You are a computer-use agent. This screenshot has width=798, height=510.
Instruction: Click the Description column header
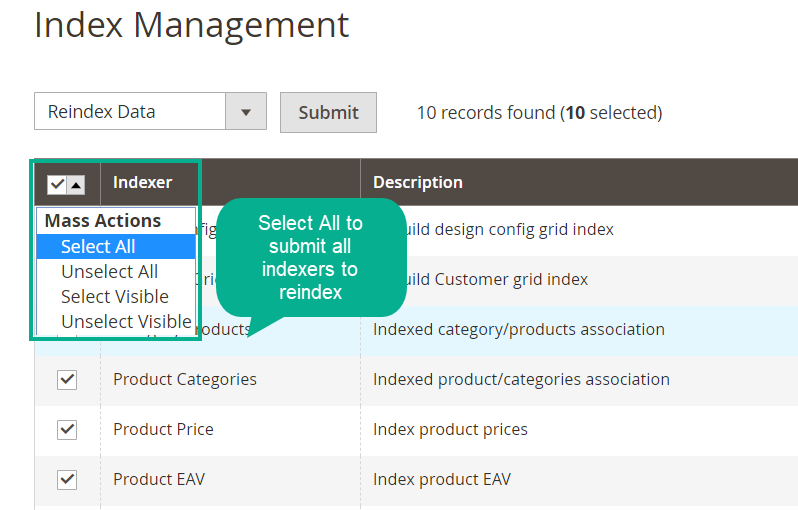click(418, 183)
